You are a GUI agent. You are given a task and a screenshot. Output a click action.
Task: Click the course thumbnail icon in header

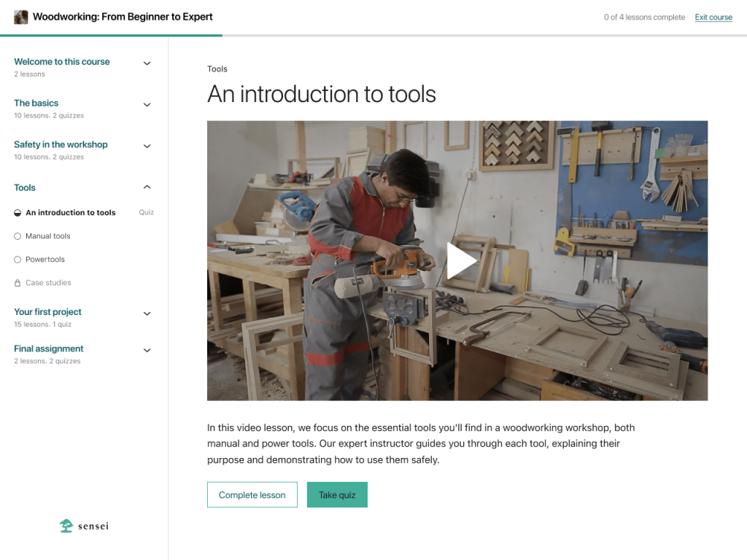(21, 17)
